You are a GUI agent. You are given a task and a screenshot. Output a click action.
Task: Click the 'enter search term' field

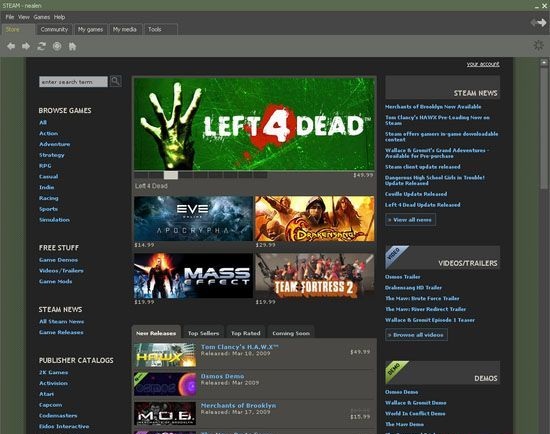coord(73,81)
